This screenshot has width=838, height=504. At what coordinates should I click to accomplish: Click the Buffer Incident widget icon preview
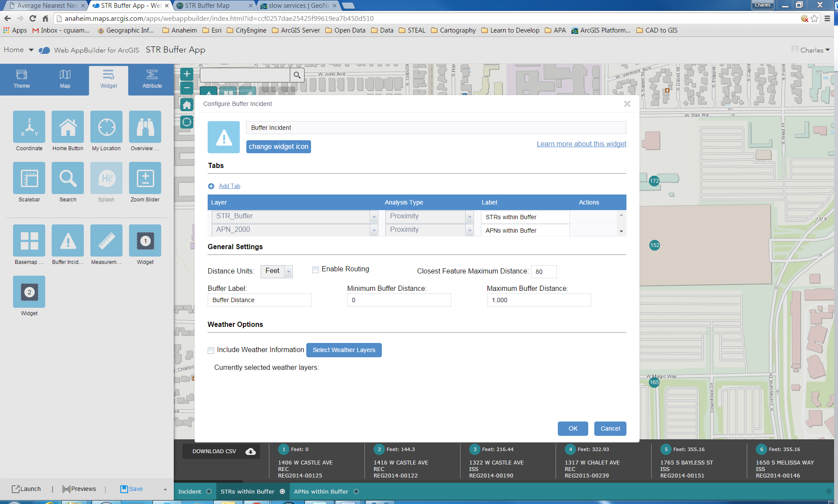[x=224, y=137]
